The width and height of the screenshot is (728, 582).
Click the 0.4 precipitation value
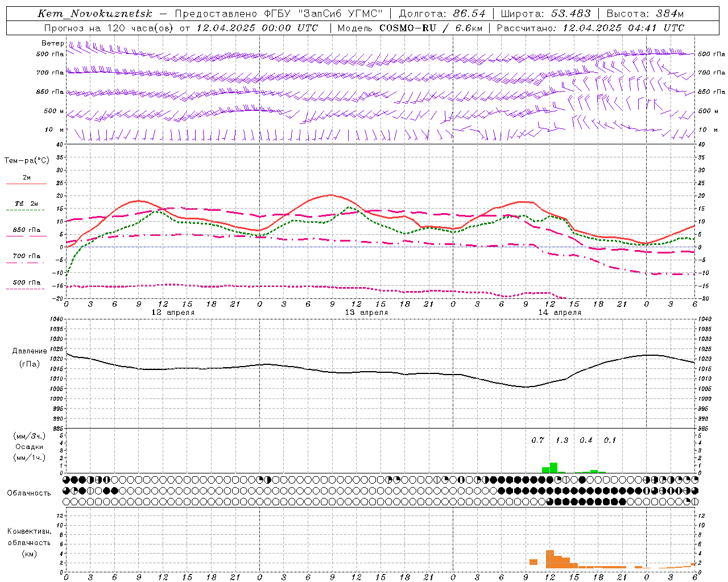pyautogui.click(x=586, y=440)
